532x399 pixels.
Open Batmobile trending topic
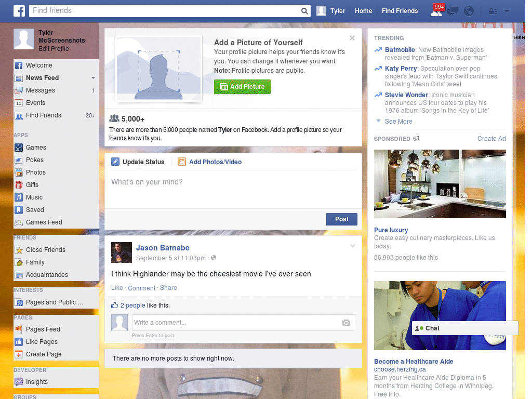point(400,50)
